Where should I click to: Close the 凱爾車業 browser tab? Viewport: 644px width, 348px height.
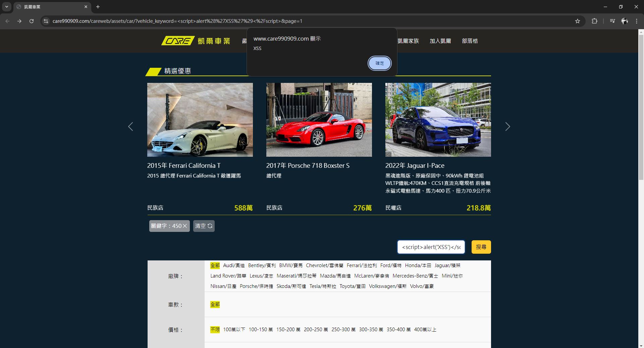86,7
